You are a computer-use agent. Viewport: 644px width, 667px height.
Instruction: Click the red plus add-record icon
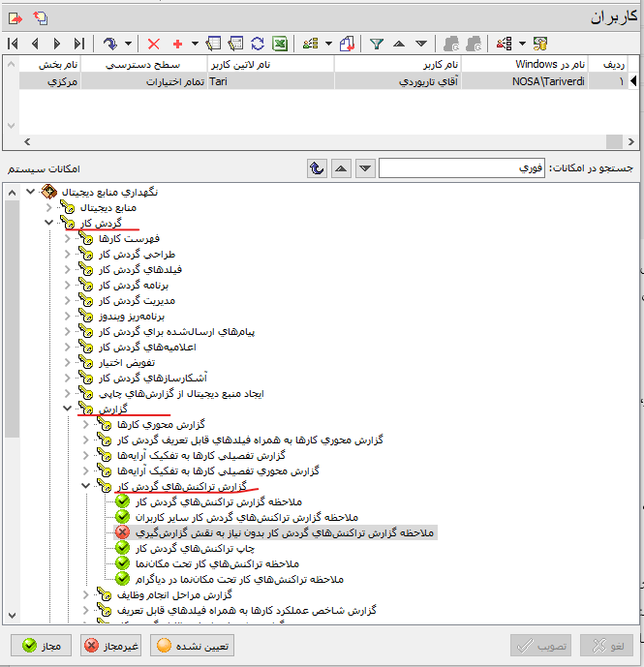coord(177,44)
